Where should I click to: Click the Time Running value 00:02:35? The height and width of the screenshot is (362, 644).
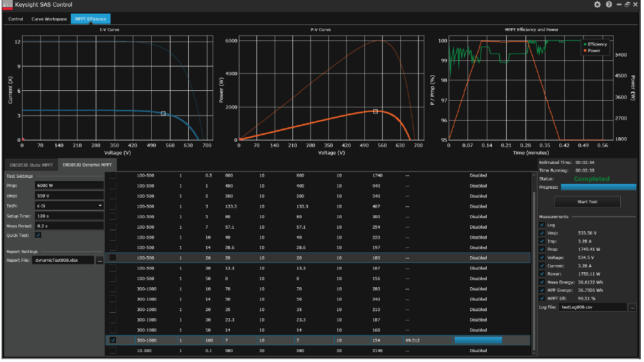pyautogui.click(x=585, y=170)
